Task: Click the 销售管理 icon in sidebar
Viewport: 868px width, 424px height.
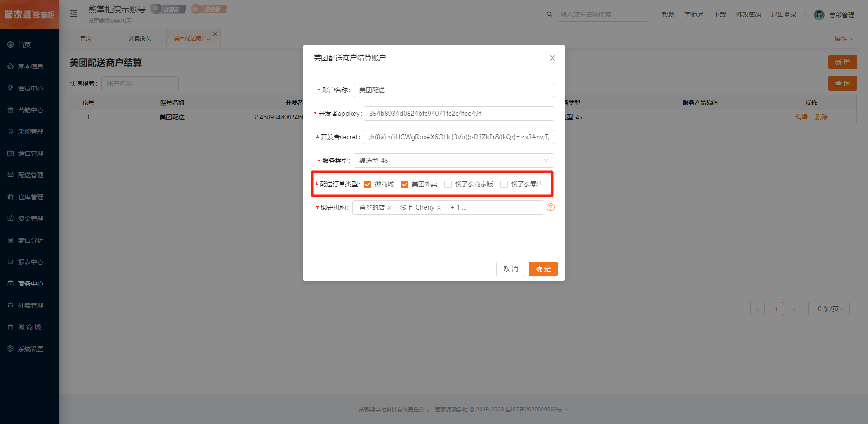Action: point(10,153)
